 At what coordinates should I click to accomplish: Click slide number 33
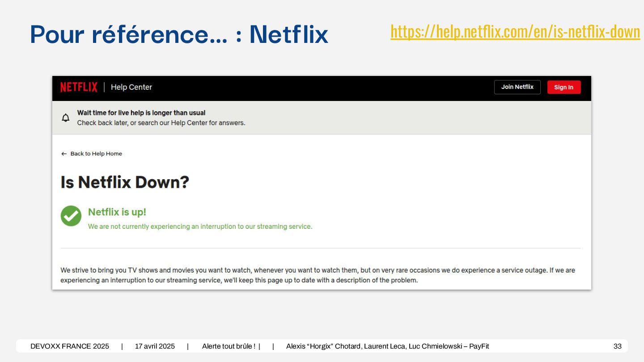[x=617, y=346]
